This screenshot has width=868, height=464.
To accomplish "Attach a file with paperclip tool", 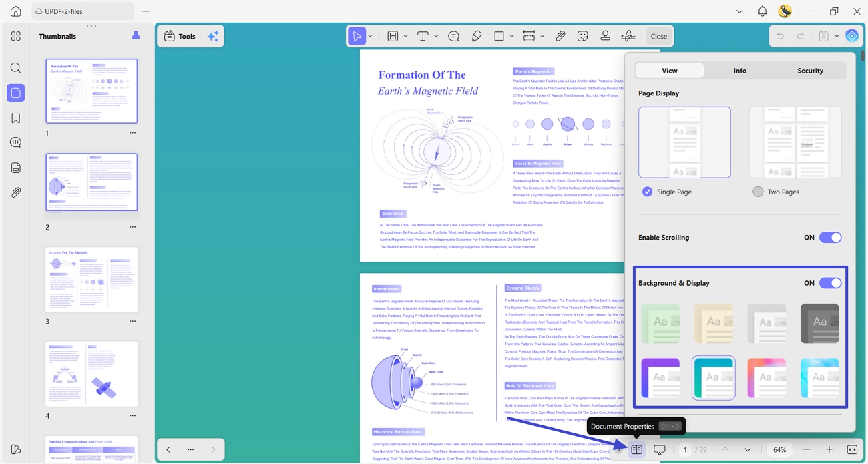I will (561, 36).
